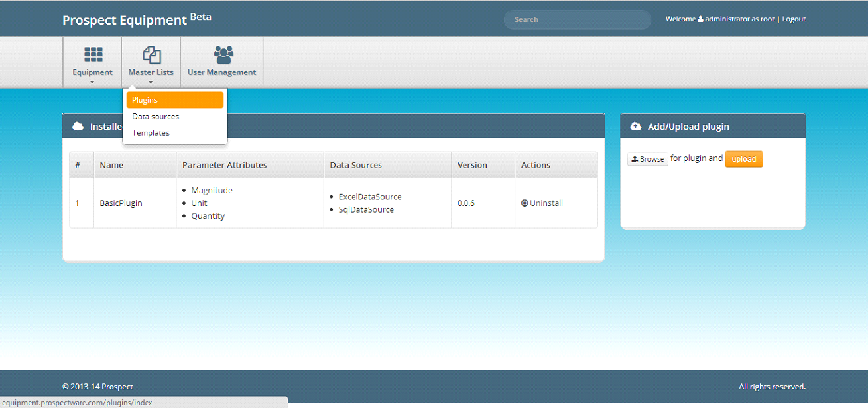Click the Equipment grid icon

tap(93, 55)
